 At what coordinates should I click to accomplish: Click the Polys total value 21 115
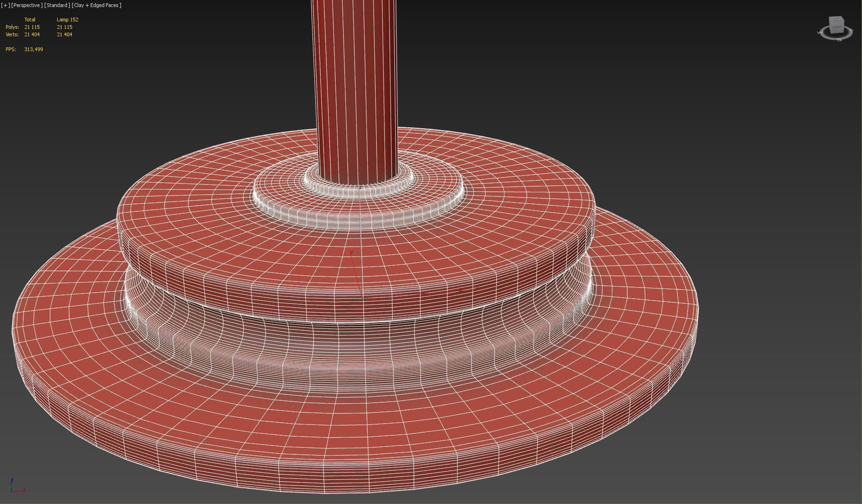tap(32, 27)
